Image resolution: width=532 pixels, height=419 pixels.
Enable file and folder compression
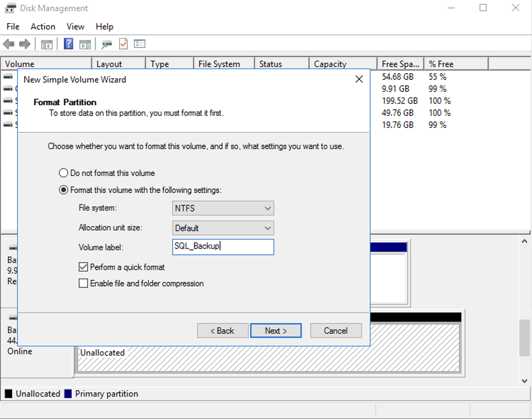[x=83, y=283]
